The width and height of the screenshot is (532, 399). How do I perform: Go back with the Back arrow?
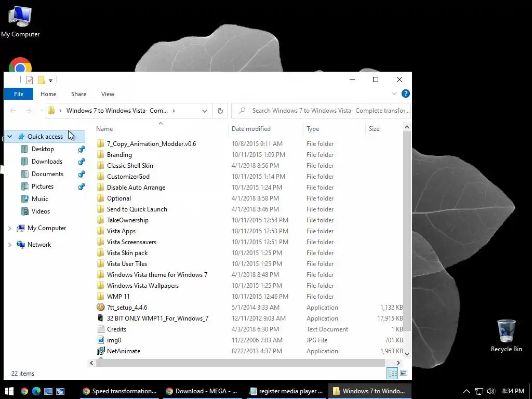(x=13, y=111)
